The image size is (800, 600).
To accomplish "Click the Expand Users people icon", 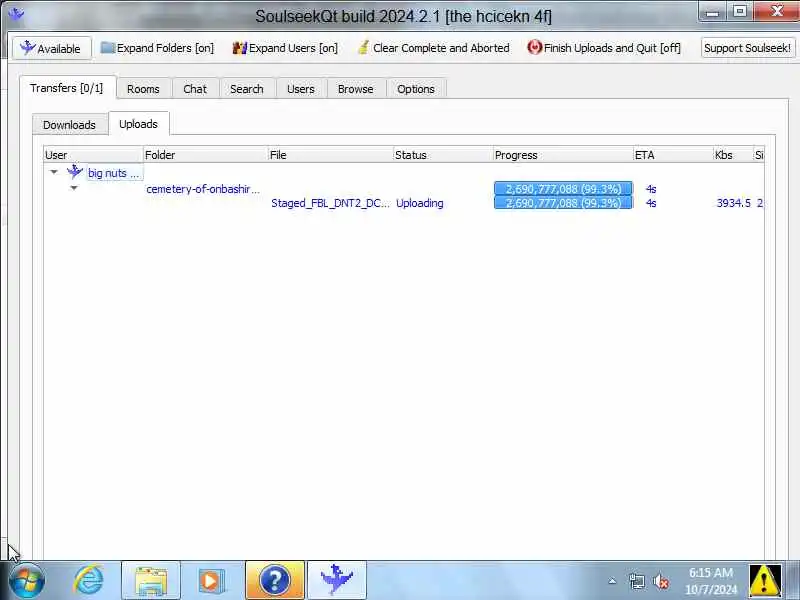I will click(239, 48).
